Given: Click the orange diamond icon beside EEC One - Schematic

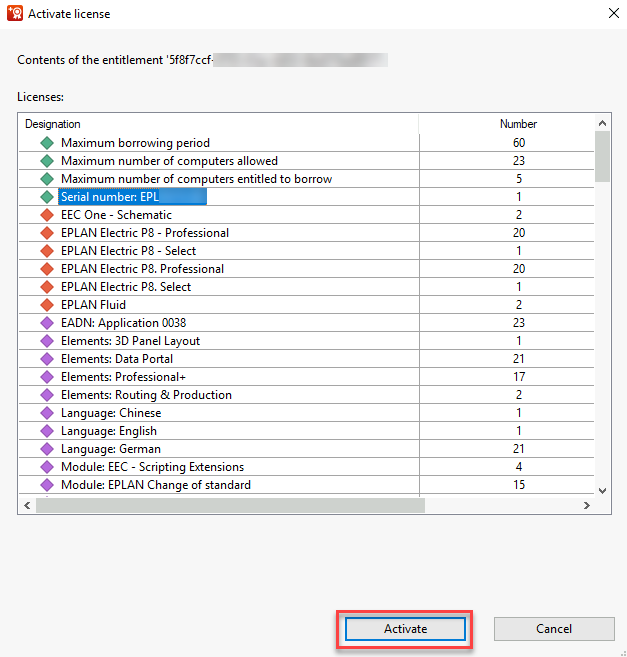Looking at the screenshot, I should 46,215.
